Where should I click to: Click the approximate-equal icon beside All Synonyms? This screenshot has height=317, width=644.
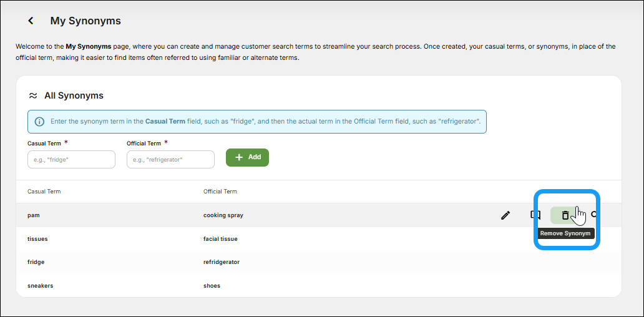point(33,96)
